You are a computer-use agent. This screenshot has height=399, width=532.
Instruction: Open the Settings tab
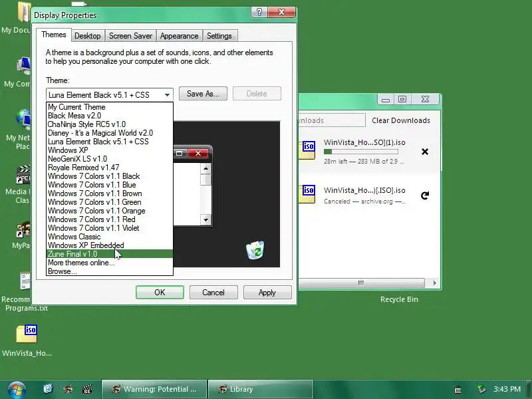coord(219,36)
